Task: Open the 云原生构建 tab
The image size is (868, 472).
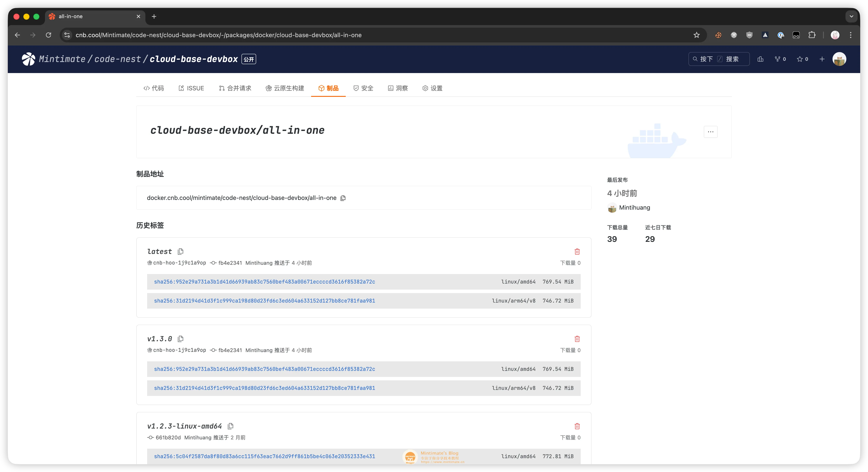Action: [285, 88]
